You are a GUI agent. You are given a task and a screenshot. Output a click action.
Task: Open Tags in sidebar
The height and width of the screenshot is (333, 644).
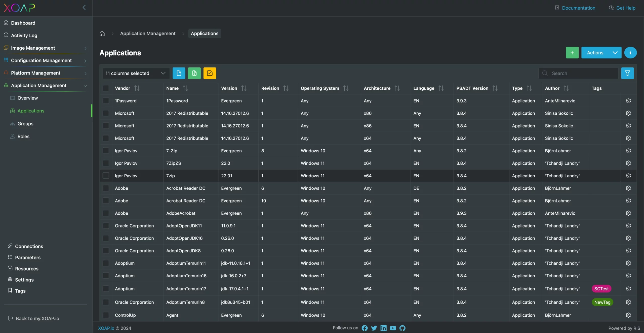pyautogui.click(x=20, y=291)
